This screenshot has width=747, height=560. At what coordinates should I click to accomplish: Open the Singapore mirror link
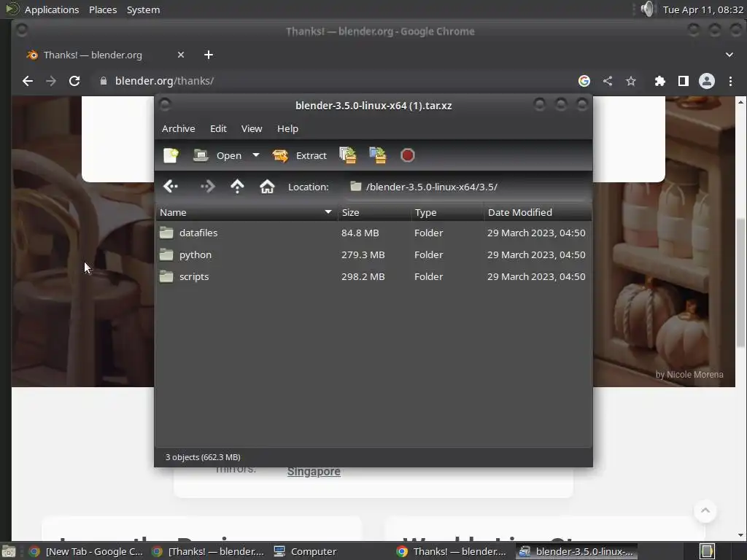[314, 472]
